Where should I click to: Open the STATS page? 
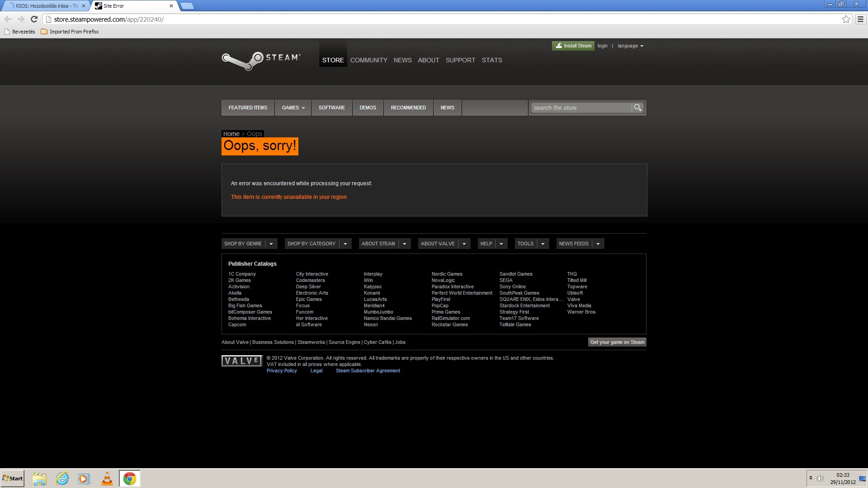click(x=492, y=60)
